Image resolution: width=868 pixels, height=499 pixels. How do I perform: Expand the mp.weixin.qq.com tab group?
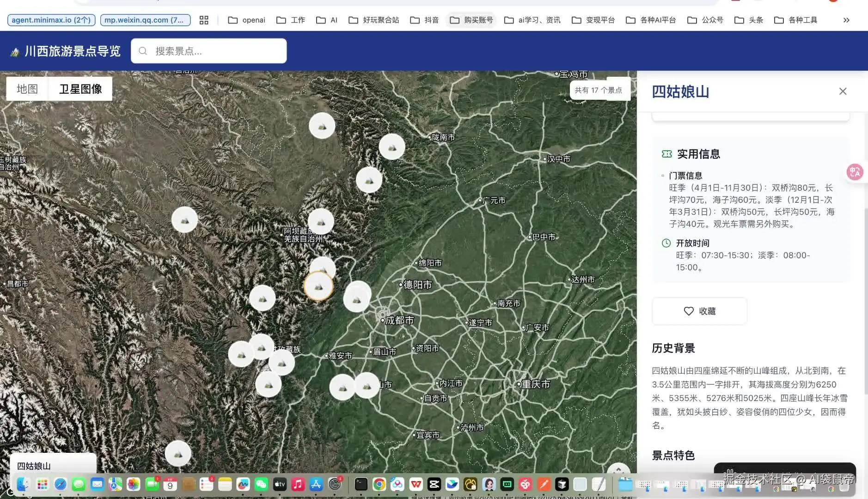click(145, 20)
